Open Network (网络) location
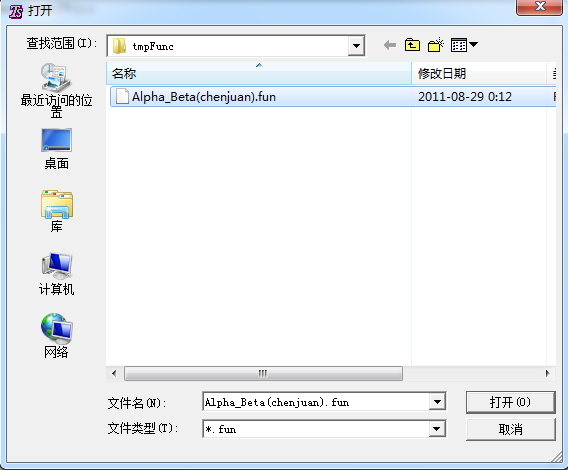Image resolution: width=568 pixels, height=470 pixels. click(x=56, y=336)
